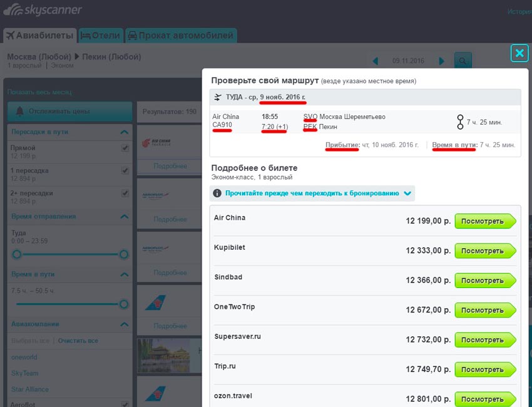The image size is (532, 407).
Task: Go to previous date arrow
Action: 376,61
